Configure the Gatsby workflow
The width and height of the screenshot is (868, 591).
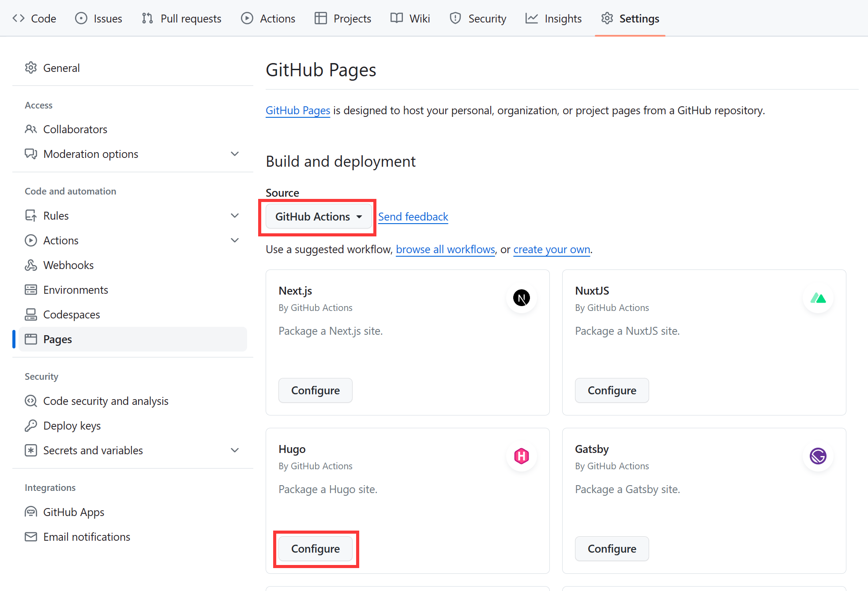(612, 549)
